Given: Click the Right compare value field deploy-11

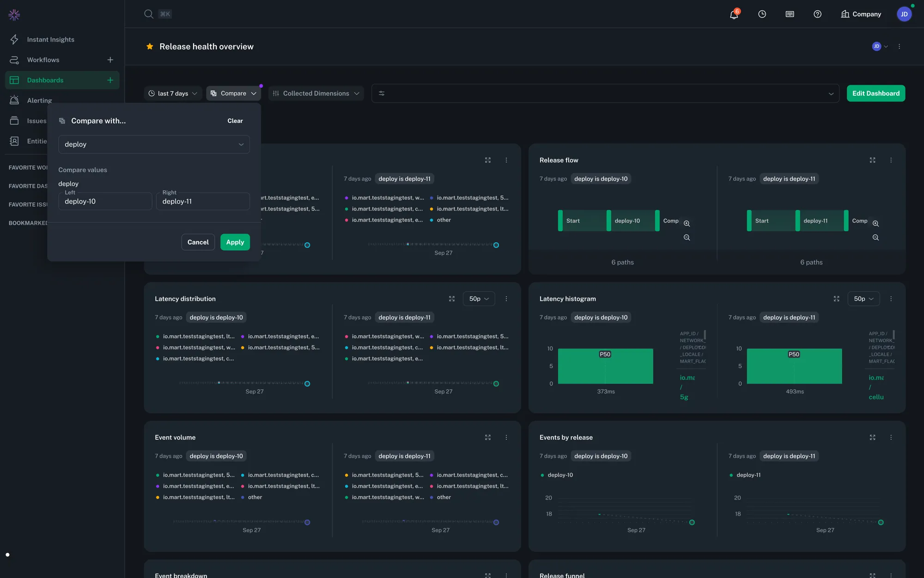Looking at the screenshot, I should click(x=203, y=201).
